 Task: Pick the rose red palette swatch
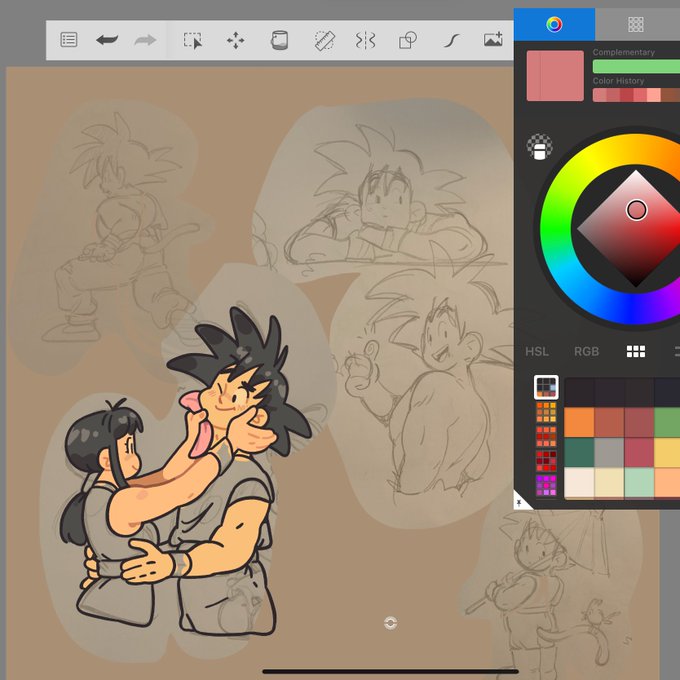639,452
